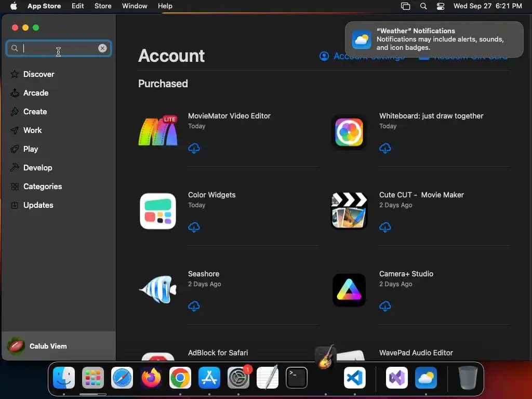Clear the search field with X button
Image resolution: width=532 pixels, height=399 pixels.
coord(102,48)
